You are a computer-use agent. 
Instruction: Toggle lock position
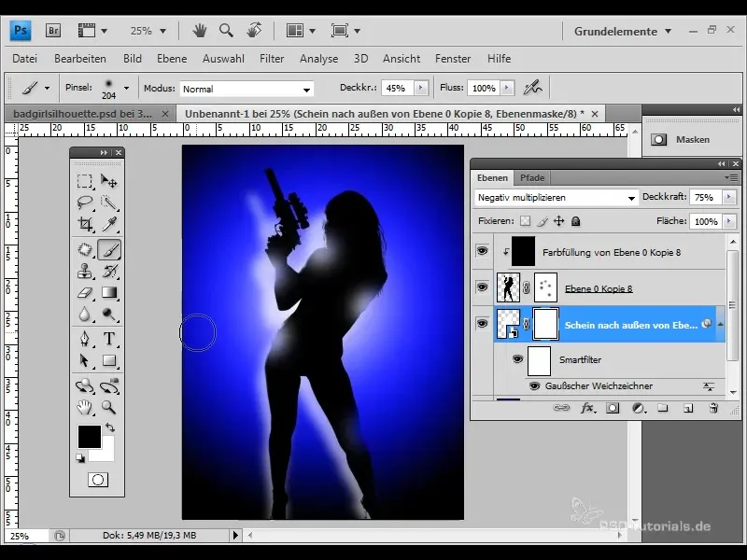pos(558,221)
